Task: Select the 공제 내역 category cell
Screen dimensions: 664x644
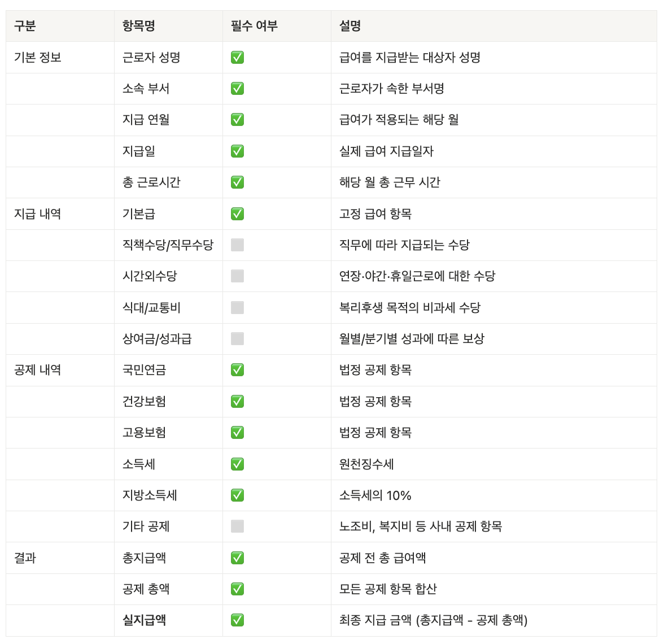Action: pyautogui.click(x=37, y=370)
